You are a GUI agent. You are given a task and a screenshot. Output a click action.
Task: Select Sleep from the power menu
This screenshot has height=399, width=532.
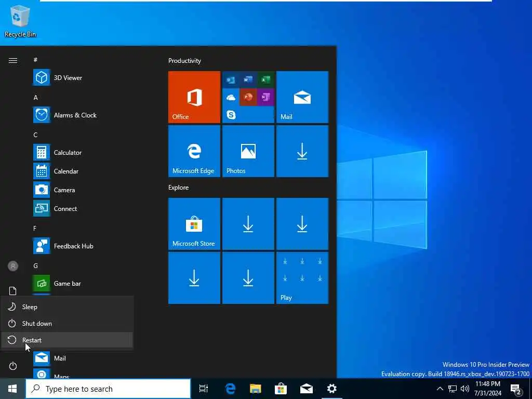67,307
